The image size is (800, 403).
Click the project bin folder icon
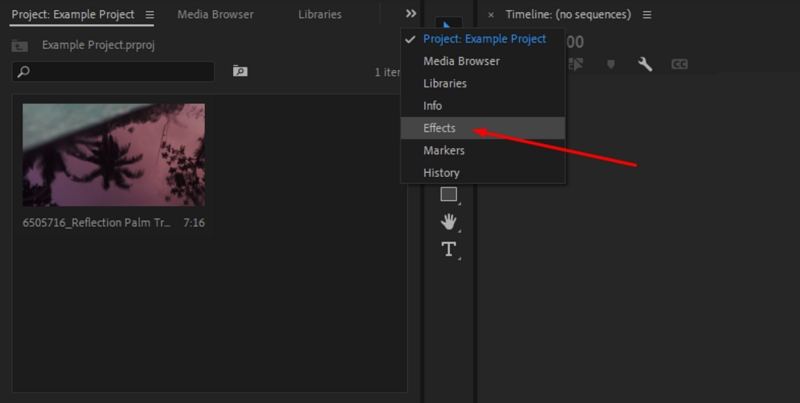[x=19, y=46]
